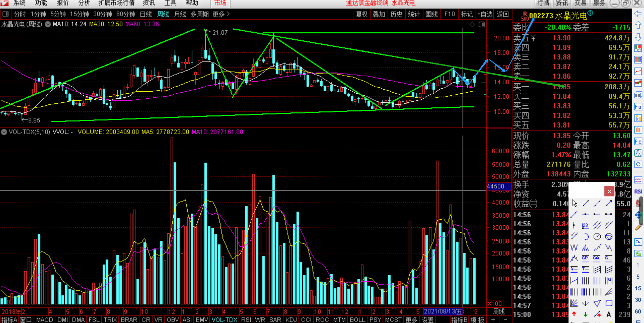Click the pencil drawing icon in sidebar

point(638,228)
